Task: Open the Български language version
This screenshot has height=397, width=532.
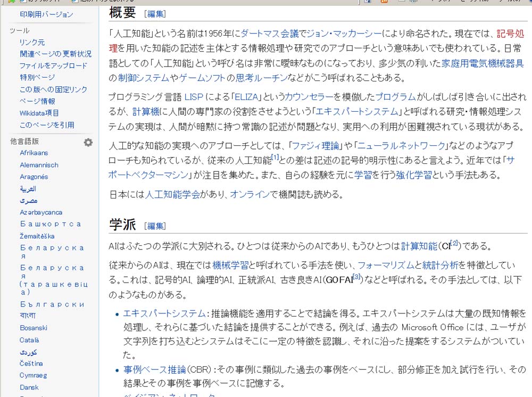Action: [x=52, y=304]
